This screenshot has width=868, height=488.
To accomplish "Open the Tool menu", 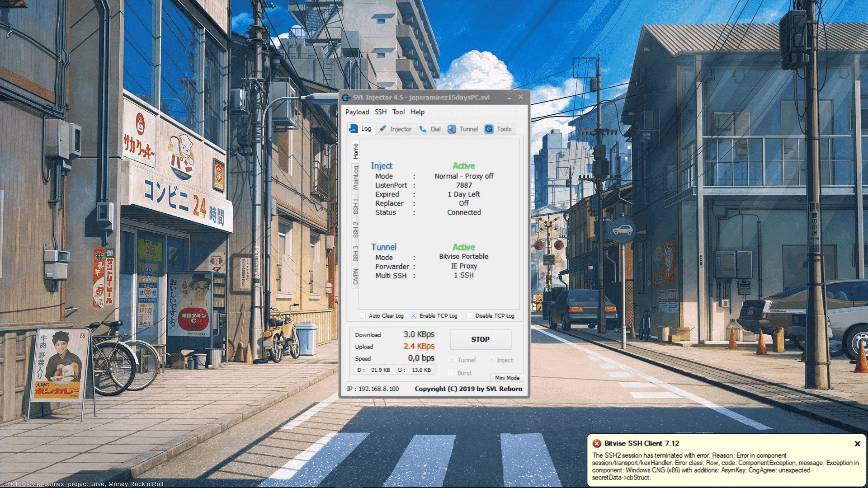I will (398, 112).
